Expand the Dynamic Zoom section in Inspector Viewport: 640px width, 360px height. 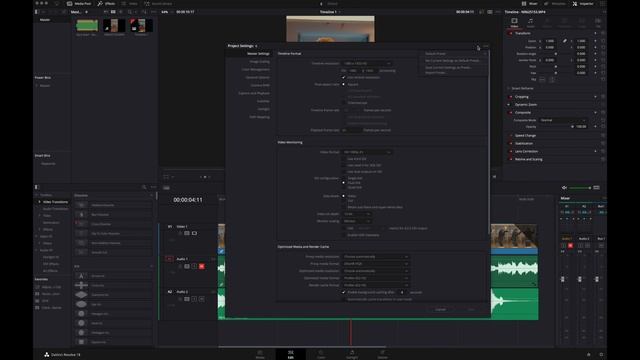(526, 104)
